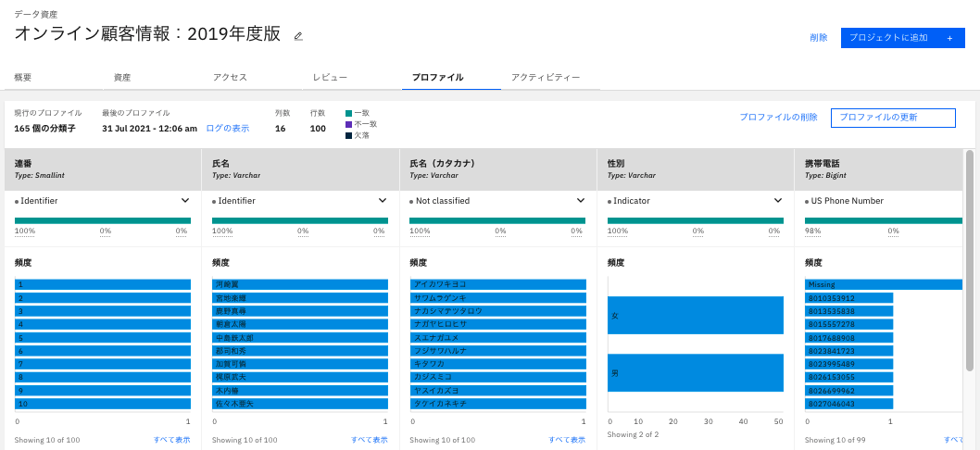Switch to the 概要 tab
The image size is (980, 450).
[x=23, y=78]
